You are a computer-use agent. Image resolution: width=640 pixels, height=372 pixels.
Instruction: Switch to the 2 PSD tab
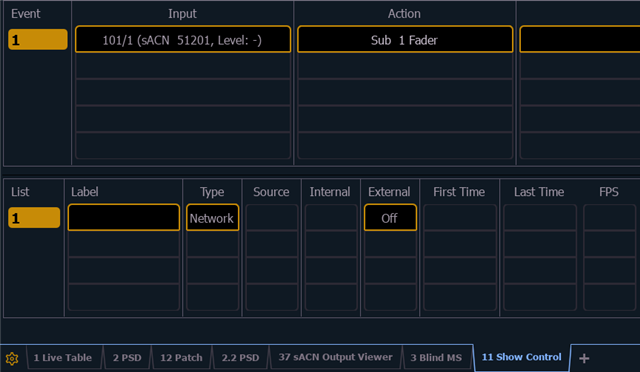(x=127, y=358)
